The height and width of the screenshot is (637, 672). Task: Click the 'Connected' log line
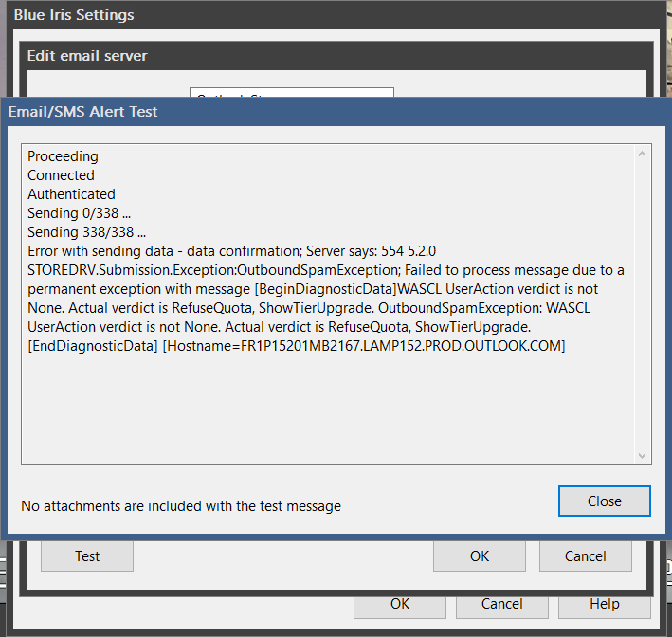61,175
